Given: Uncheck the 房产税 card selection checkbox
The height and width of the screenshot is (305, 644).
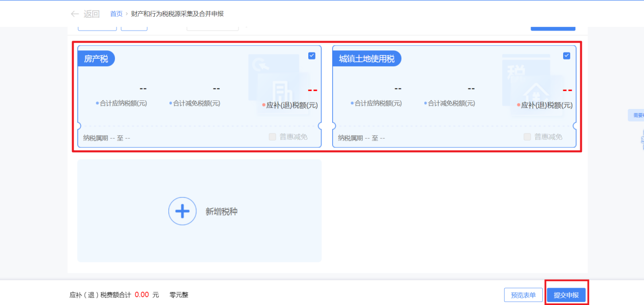Looking at the screenshot, I should click(312, 56).
